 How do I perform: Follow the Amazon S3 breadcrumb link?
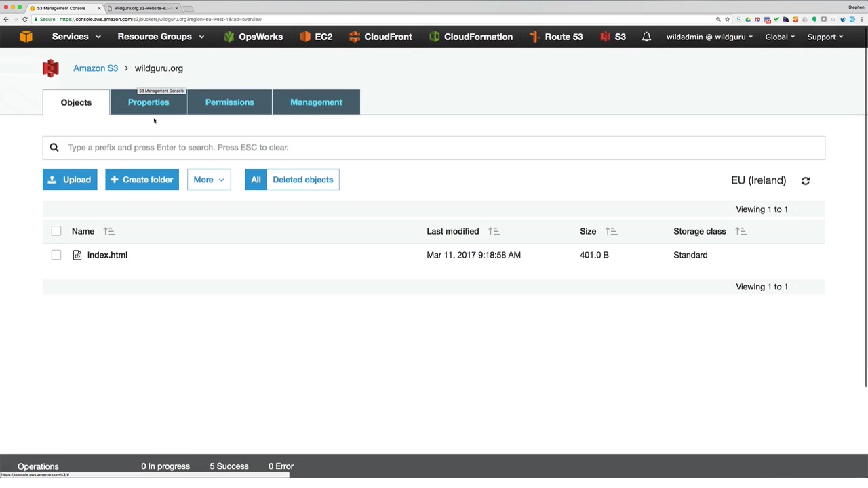click(x=96, y=68)
